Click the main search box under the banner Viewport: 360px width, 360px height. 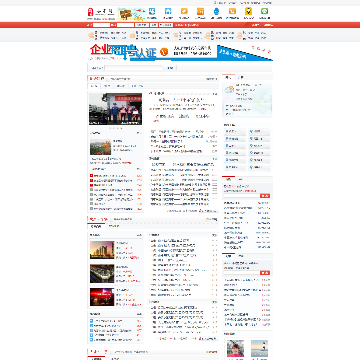pyautogui.click(x=134, y=68)
